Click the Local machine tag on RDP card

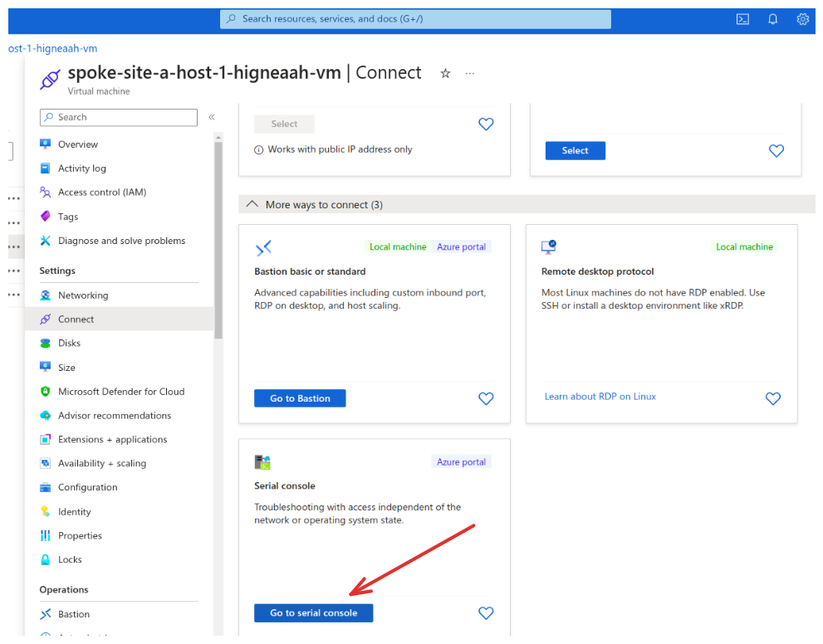point(744,247)
